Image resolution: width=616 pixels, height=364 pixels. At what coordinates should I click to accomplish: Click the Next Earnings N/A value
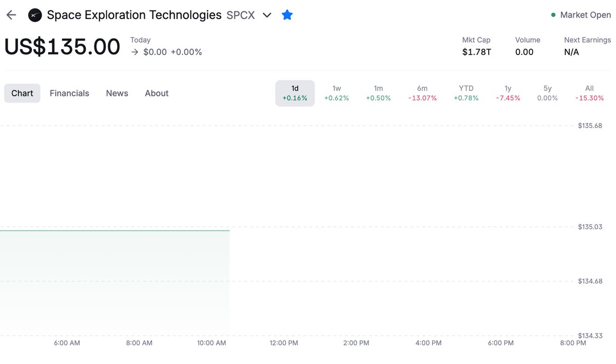[571, 52]
